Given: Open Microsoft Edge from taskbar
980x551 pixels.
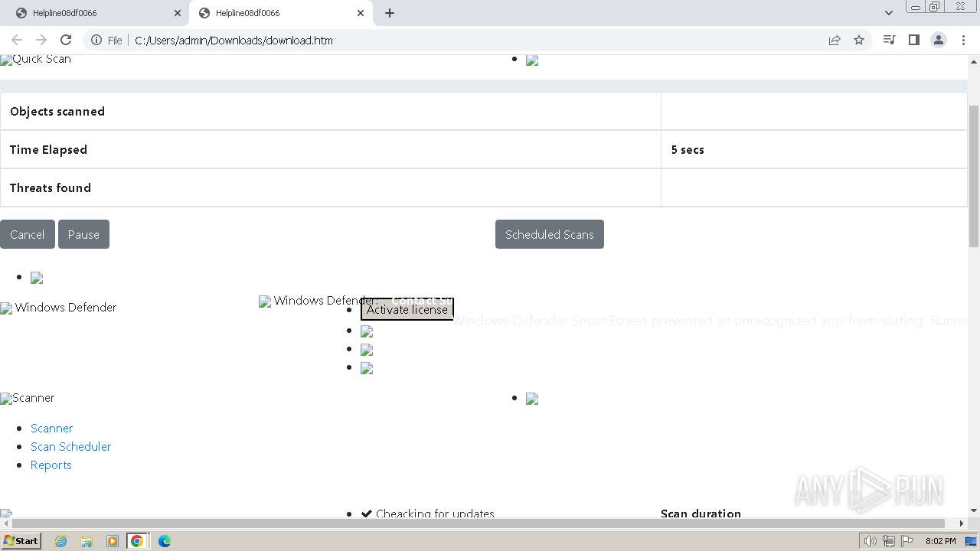Looking at the screenshot, I should tap(165, 541).
